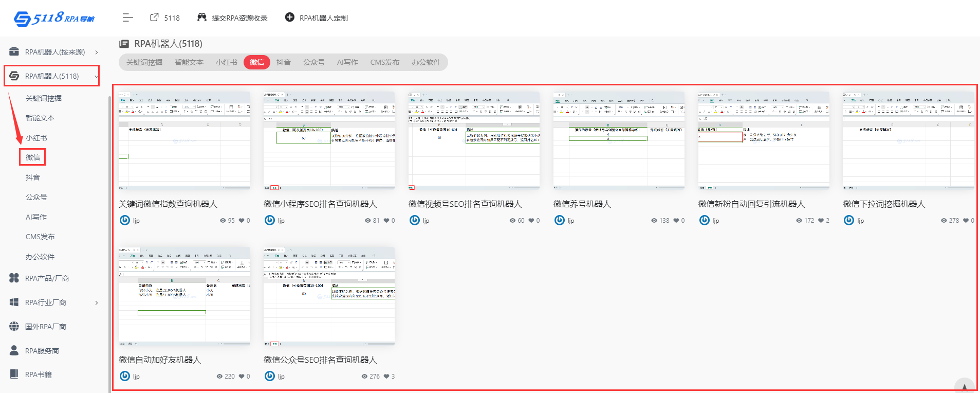Click the 5118 RPA导航 logo

(x=54, y=19)
